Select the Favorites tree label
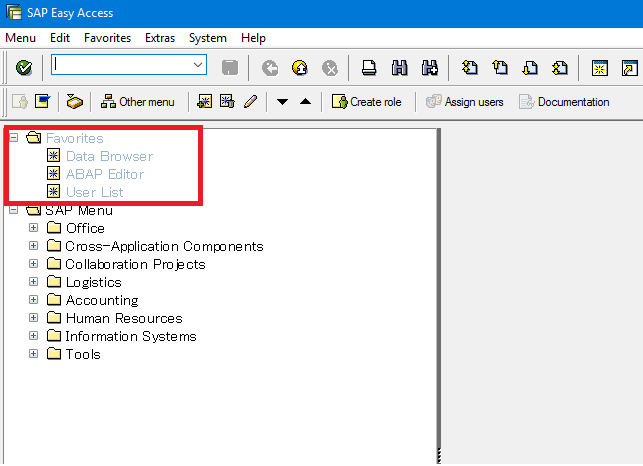The width and height of the screenshot is (643, 466). 75,138
